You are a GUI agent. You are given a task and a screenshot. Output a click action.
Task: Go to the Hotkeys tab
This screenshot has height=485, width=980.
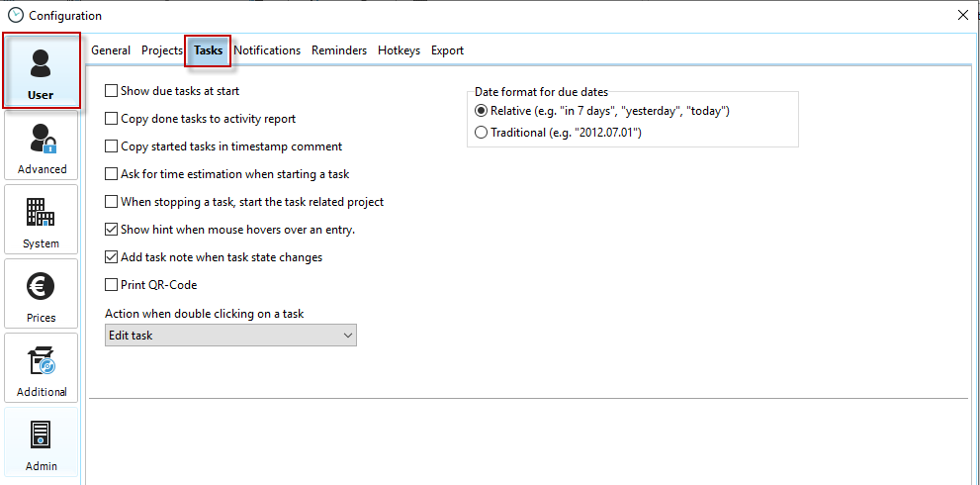tap(399, 50)
